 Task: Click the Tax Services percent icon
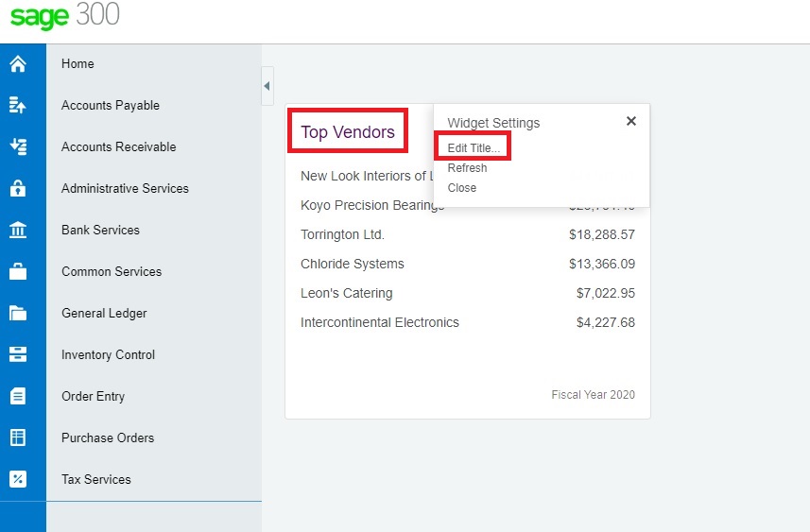[x=18, y=479]
